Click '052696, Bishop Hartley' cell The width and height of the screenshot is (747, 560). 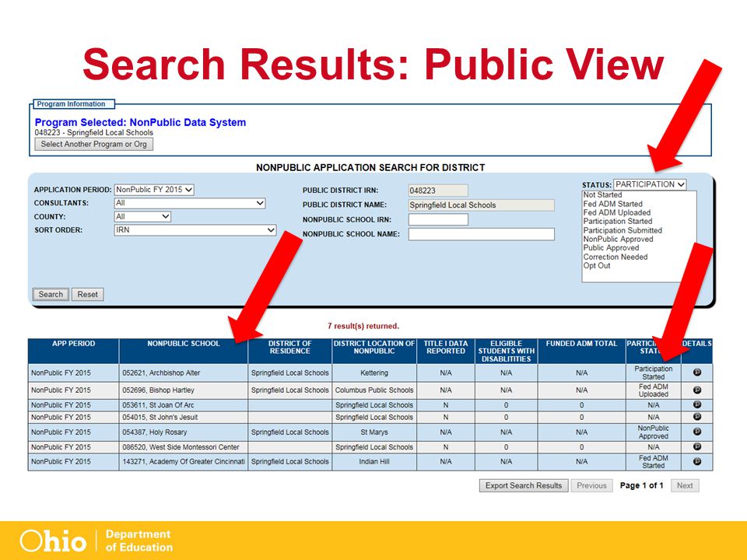pos(184,390)
